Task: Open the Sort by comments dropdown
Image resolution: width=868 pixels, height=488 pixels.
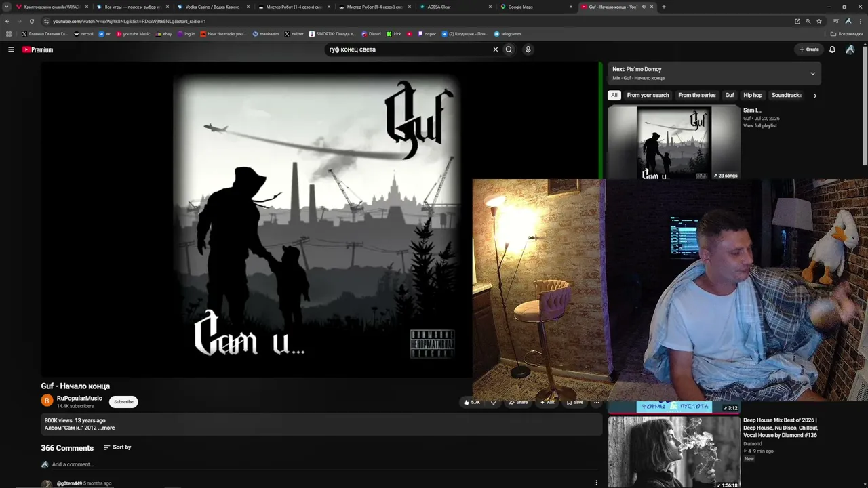Action: pyautogui.click(x=117, y=447)
